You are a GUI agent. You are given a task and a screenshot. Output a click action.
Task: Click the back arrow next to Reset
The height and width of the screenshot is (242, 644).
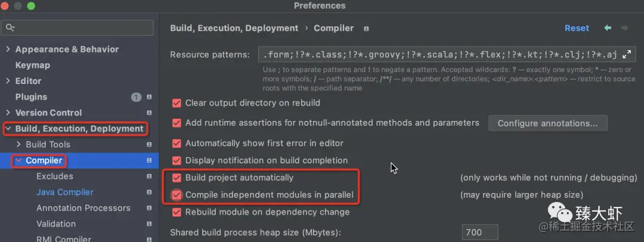[x=608, y=28]
